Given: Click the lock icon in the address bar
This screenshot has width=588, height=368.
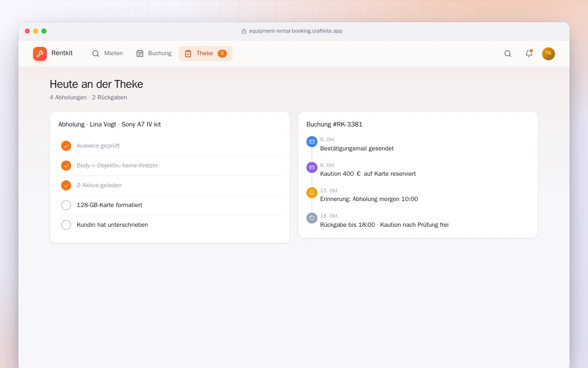Looking at the screenshot, I should click(244, 31).
